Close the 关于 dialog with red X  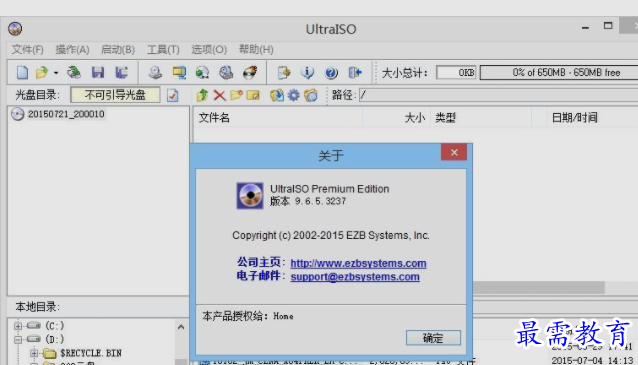coord(454,153)
